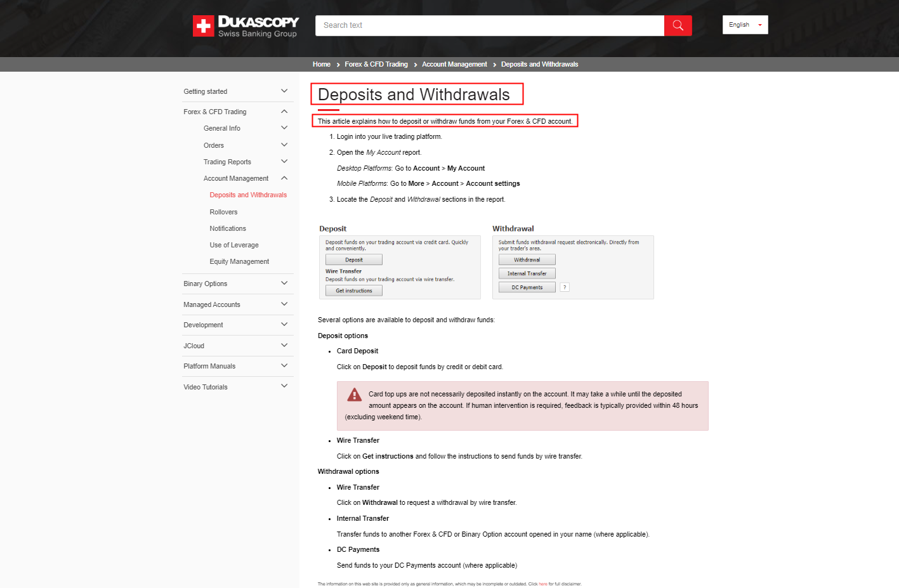This screenshot has height=588, width=899.
Task: Navigate to Home via the breadcrumb
Action: point(321,63)
